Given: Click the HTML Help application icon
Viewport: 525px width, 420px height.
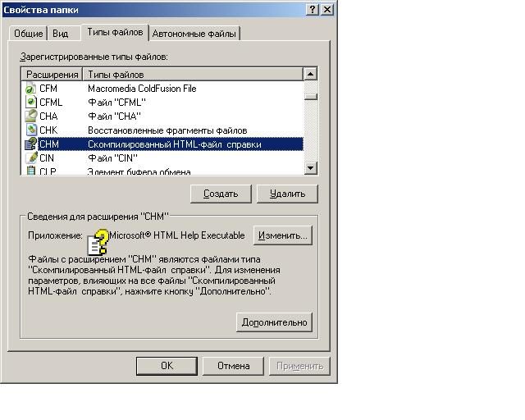Looking at the screenshot, I should [98, 243].
